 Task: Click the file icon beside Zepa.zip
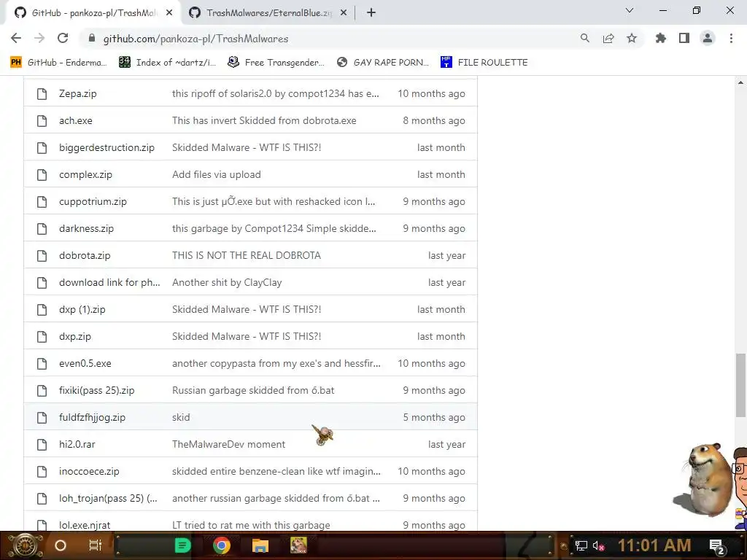(x=42, y=94)
